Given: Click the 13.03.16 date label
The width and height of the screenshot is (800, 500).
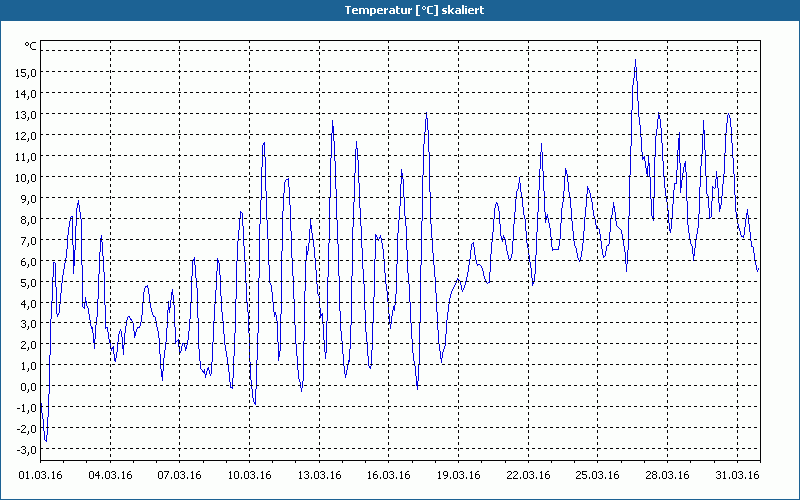Looking at the screenshot, I should tap(319, 475).
